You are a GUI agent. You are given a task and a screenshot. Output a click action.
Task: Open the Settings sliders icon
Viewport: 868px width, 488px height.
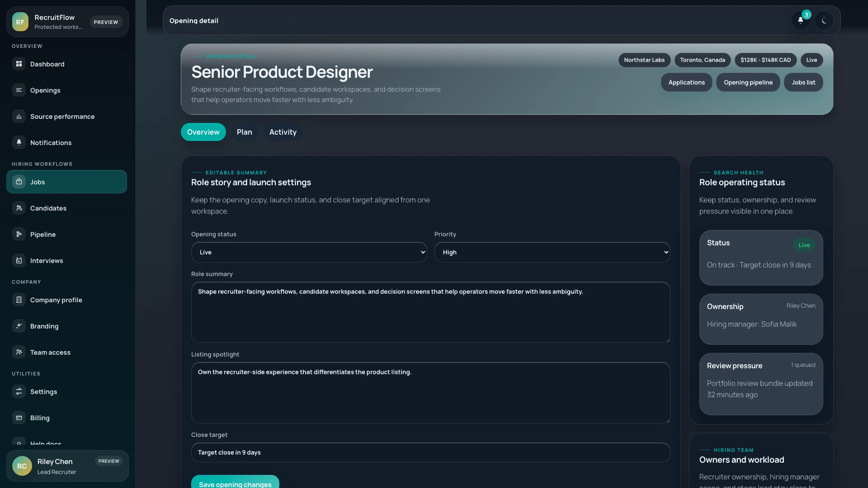19,392
